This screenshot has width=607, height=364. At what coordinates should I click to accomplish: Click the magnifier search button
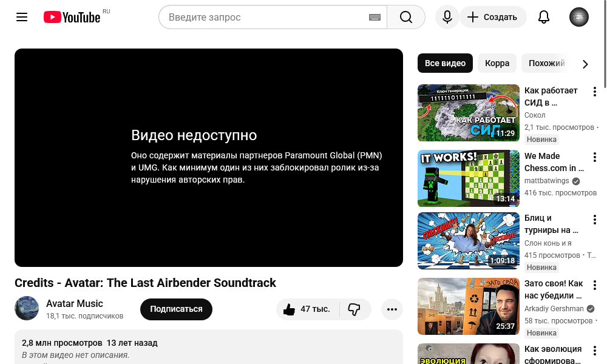coord(406,17)
